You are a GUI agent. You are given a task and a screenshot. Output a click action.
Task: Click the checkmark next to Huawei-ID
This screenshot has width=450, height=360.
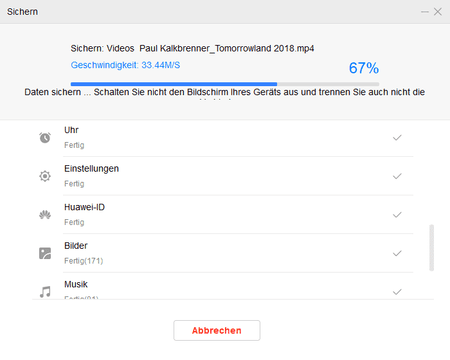coord(397,215)
